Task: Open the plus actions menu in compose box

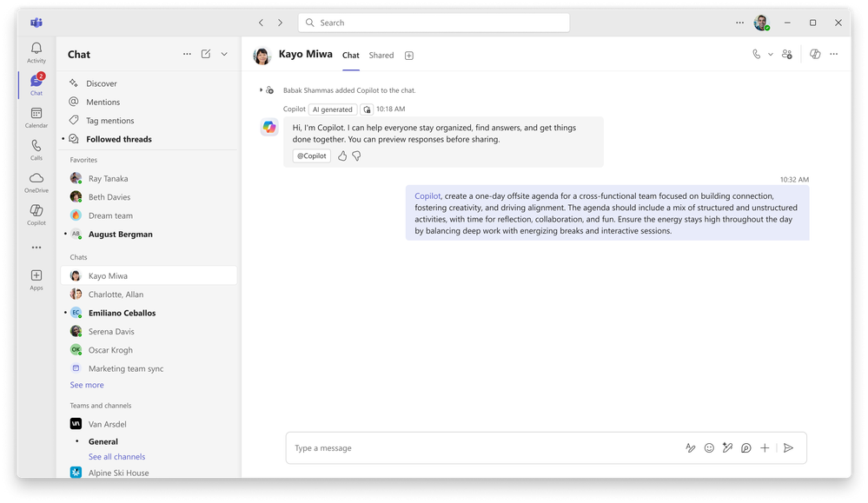Action: pos(765,448)
